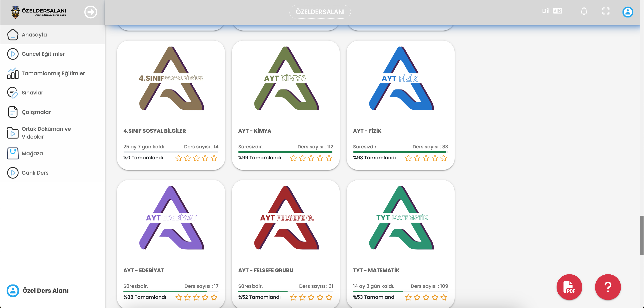Open the AYT EDEBİYAT course thumbnail

click(x=171, y=218)
